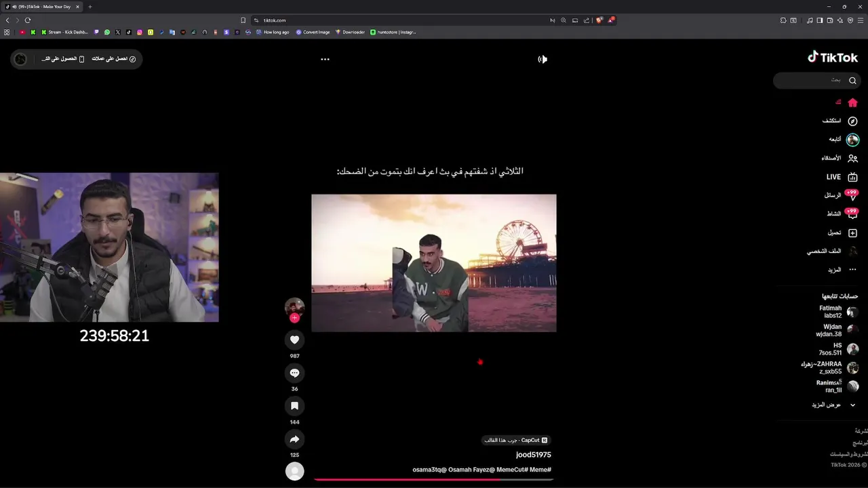Open the Brave Wallet icon
This screenshot has height=488, width=868.
[830, 20]
